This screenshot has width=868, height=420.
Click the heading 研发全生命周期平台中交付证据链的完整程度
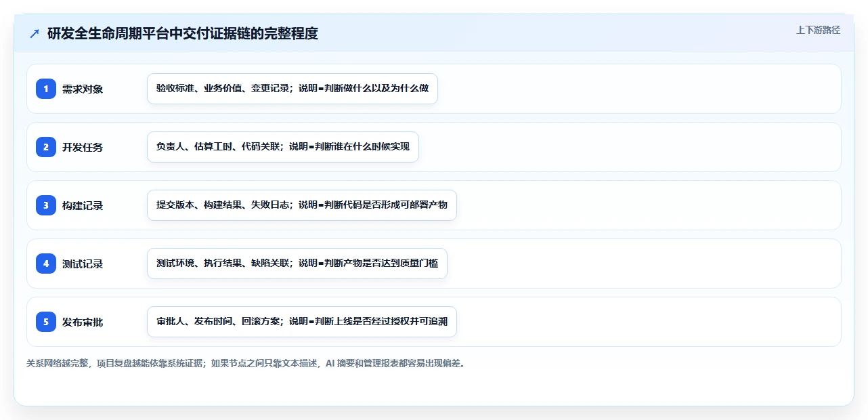pyautogui.click(x=183, y=33)
